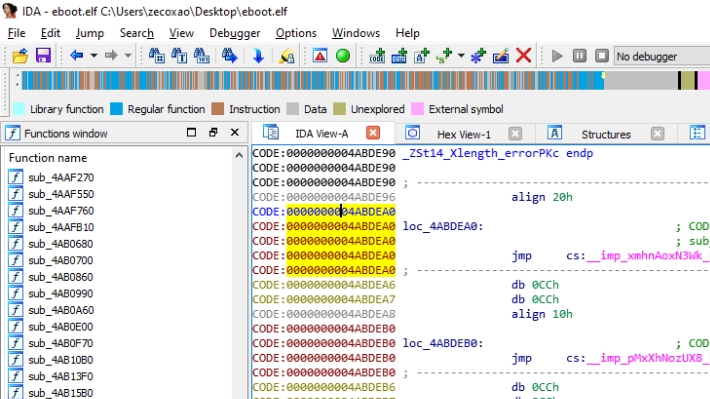The width and height of the screenshot is (710, 399).
Task: Select function sub_4AB13F0 in the list
Action: coord(61,376)
